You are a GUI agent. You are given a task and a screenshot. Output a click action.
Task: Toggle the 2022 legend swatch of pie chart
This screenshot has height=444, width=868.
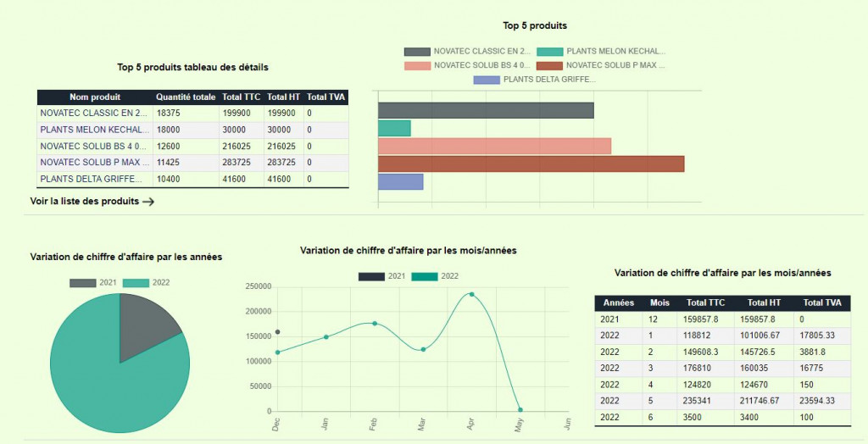pyautogui.click(x=136, y=283)
